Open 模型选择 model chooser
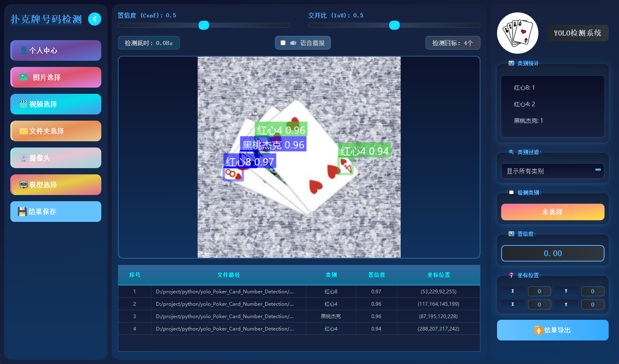The width and height of the screenshot is (619, 364). pyautogui.click(x=56, y=185)
